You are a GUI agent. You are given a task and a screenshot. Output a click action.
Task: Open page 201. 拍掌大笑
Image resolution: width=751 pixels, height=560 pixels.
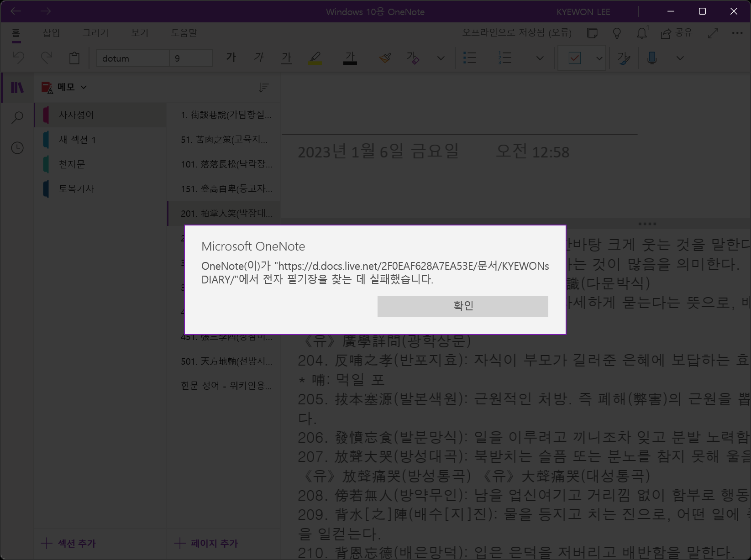[x=224, y=213]
